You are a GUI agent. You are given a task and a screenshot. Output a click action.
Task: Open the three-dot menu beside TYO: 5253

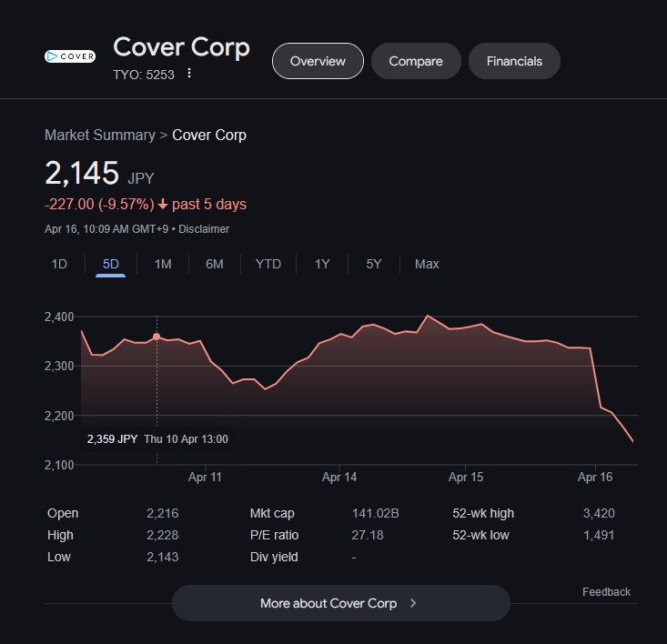189,74
